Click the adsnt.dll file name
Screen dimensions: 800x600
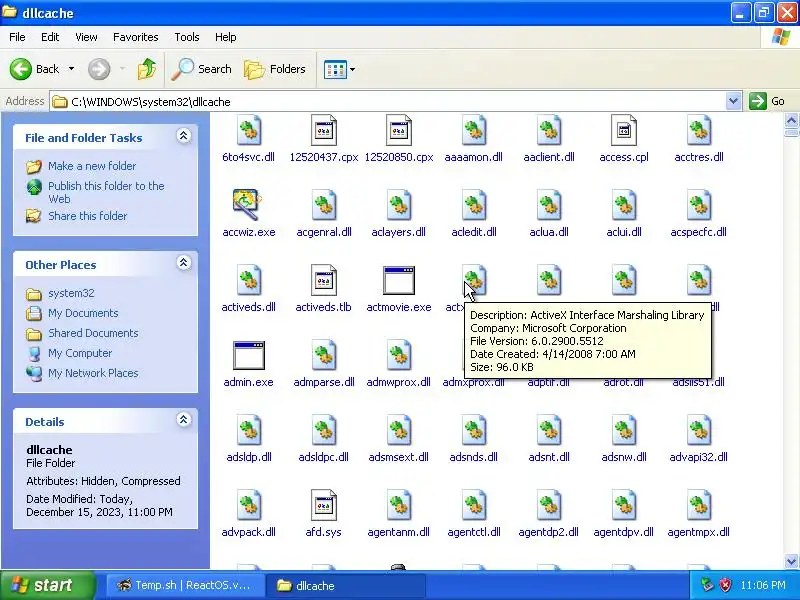click(x=548, y=457)
